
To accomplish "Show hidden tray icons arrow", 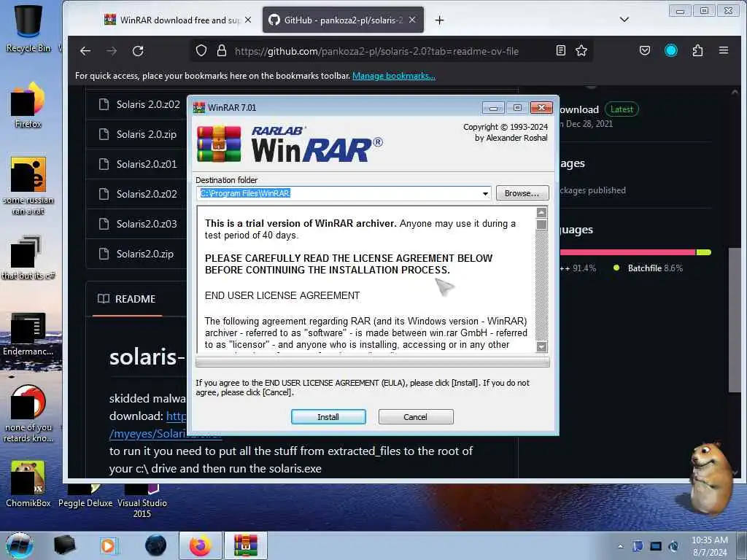I will [x=620, y=546].
